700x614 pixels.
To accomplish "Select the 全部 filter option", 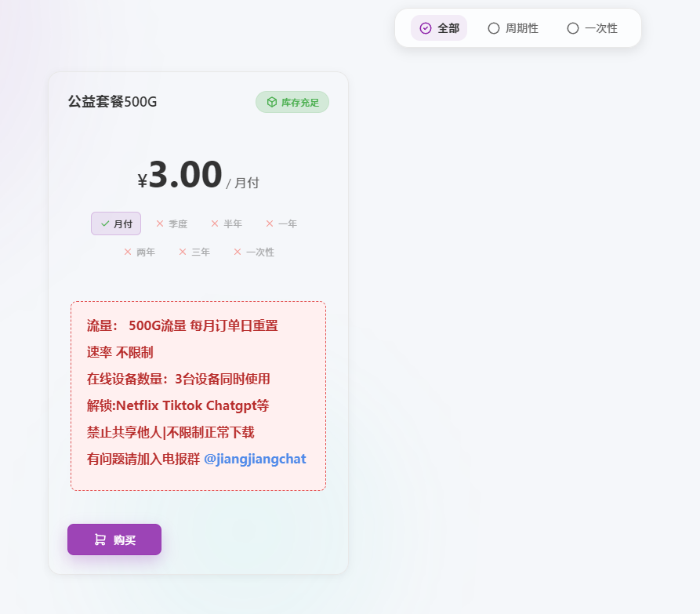I will coord(439,28).
